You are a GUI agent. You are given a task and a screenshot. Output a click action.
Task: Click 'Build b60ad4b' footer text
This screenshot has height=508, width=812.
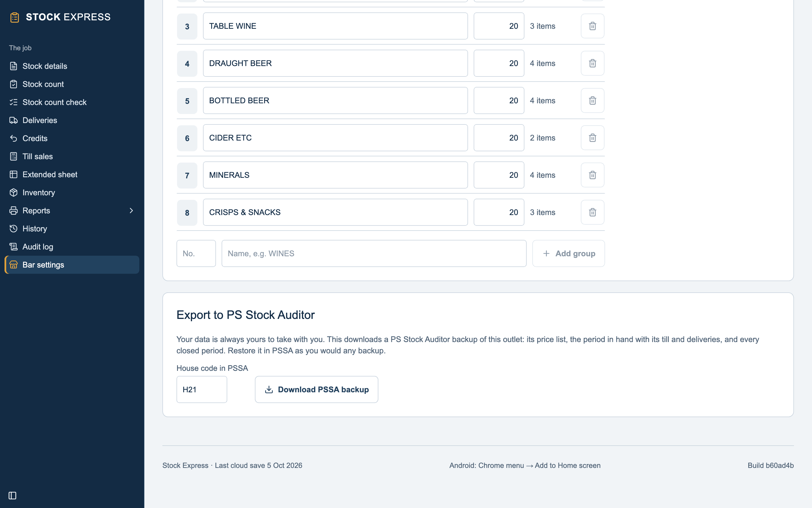coord(770,465)
